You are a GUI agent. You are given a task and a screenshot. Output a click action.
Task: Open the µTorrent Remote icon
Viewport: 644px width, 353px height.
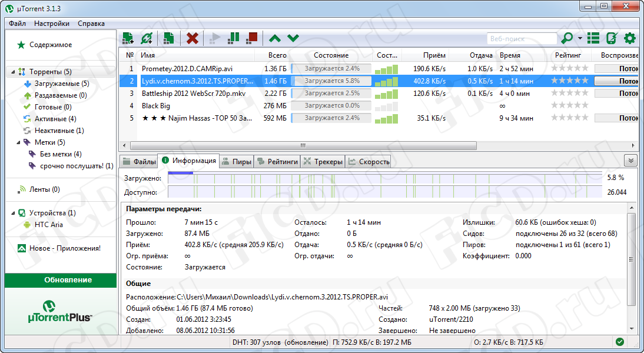612,38
